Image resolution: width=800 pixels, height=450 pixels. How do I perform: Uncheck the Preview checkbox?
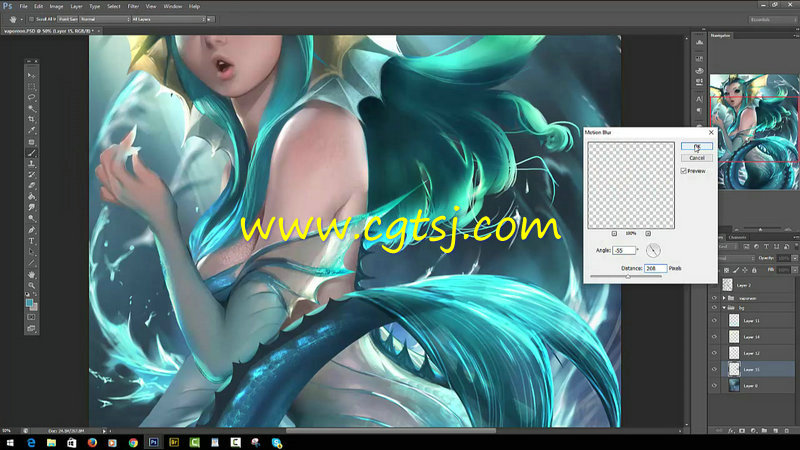coord(684,171)
